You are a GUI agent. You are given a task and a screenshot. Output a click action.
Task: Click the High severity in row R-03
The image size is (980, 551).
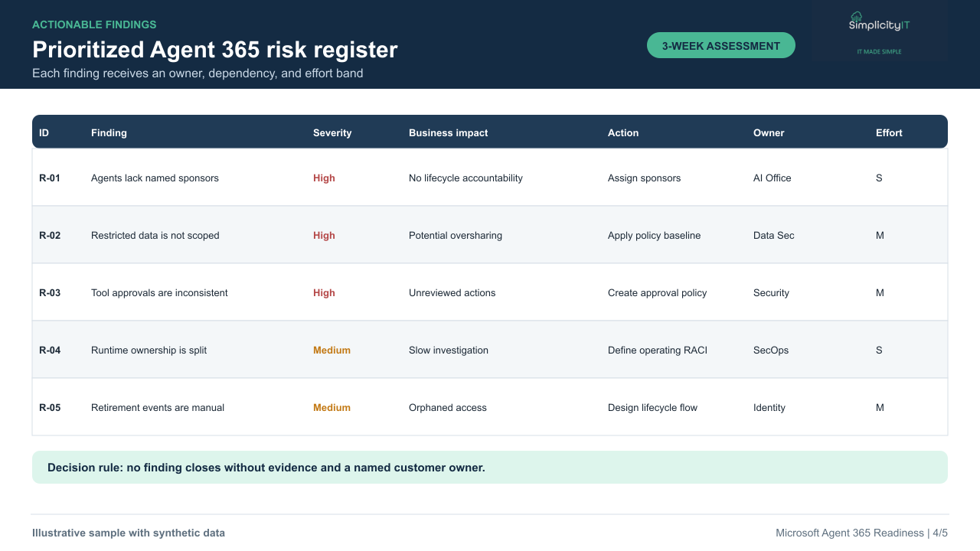324,292
